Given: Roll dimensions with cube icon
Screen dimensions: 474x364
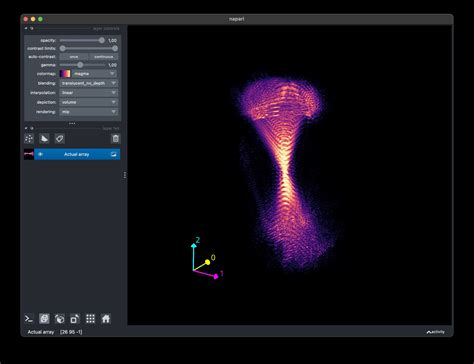Looking at the screenshot, I should click(59, 319).
